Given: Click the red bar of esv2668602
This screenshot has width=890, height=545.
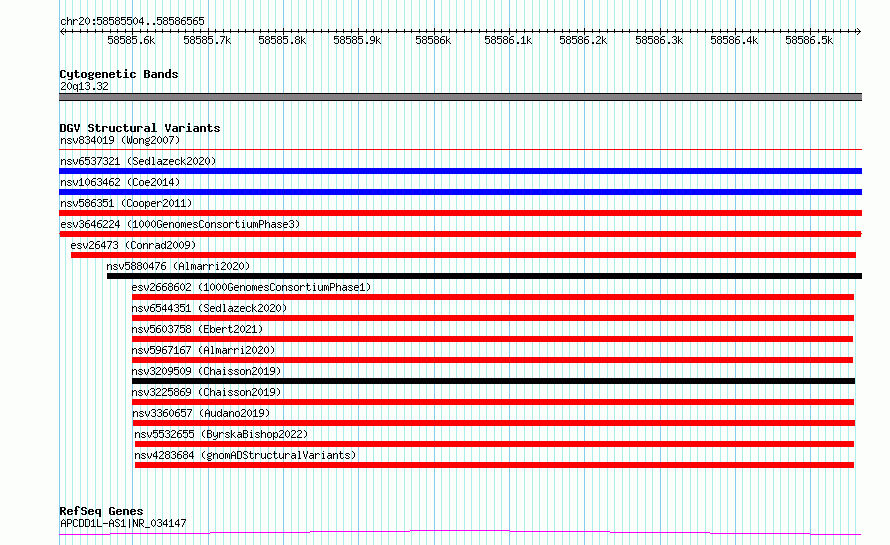Looking at the screenshot, I should [x=493, y=297].
